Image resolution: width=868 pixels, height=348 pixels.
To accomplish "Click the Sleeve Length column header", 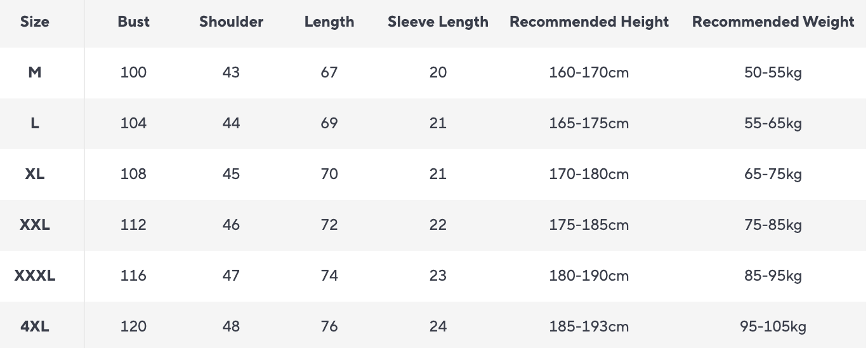I will 438,22.
